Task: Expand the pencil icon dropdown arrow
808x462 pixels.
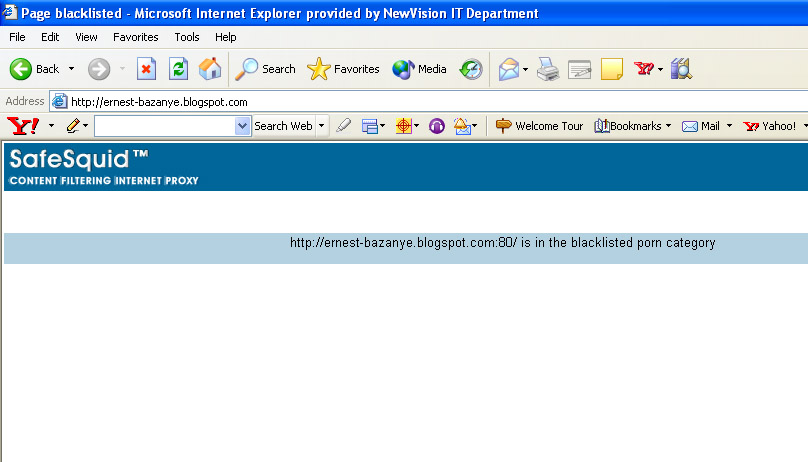Action: 86,126
